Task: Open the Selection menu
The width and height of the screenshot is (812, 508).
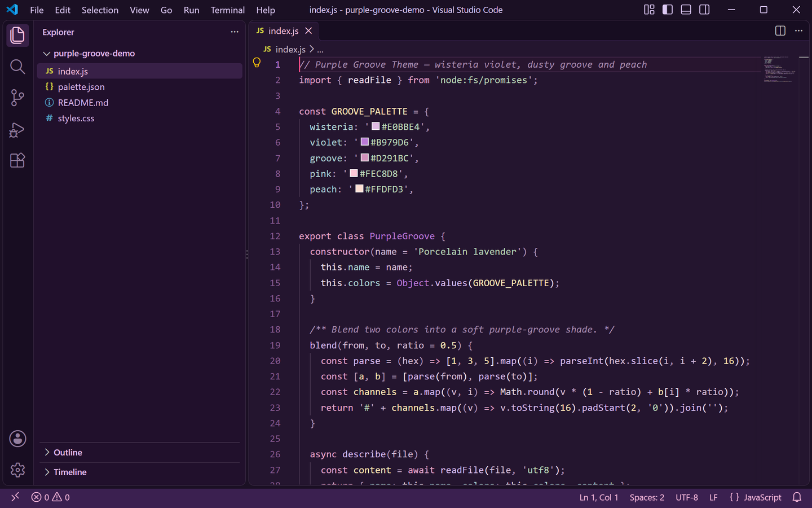Action: point(100,10)
